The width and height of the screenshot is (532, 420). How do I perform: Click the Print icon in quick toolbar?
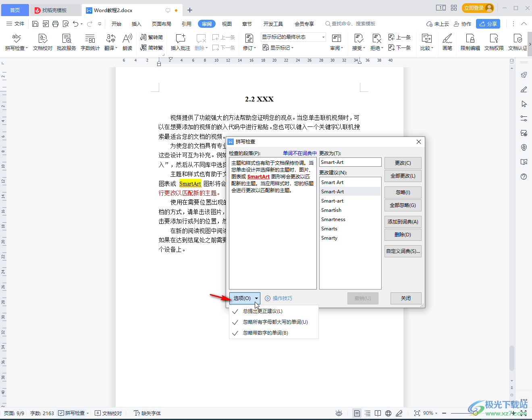56,24
